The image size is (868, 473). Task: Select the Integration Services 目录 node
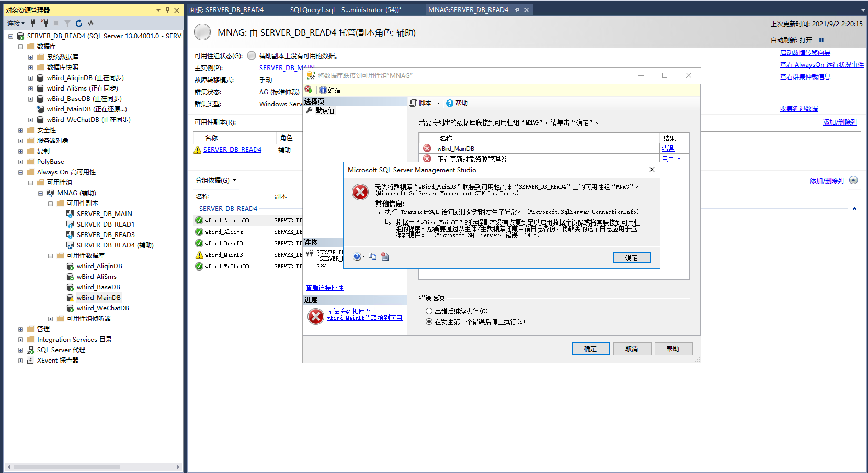(x=74, y=340)
